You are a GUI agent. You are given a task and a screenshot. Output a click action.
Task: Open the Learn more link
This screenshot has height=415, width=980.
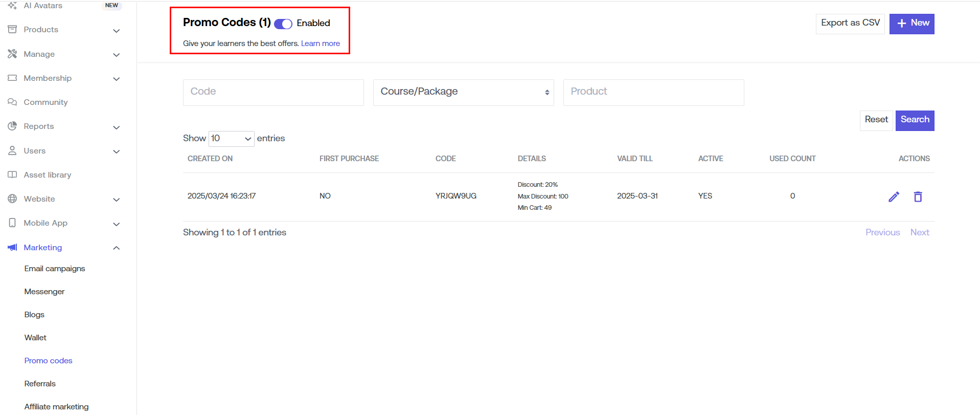coord(320,43)
